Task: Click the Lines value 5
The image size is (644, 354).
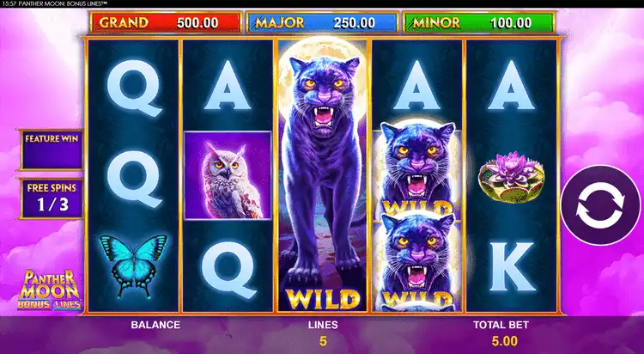Action: coord(323,341)
